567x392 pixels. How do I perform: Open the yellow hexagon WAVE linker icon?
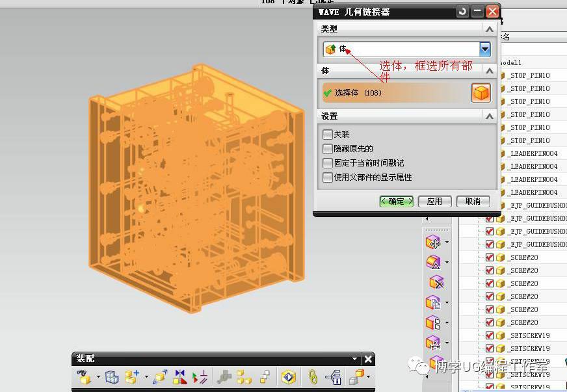pyautogui.click(x=288, y=377)
